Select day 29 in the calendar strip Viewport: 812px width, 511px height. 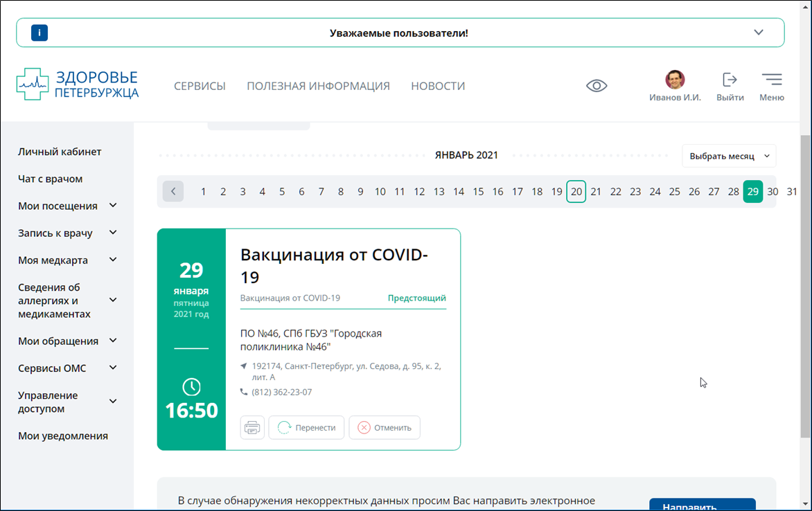tap(753, 192)
